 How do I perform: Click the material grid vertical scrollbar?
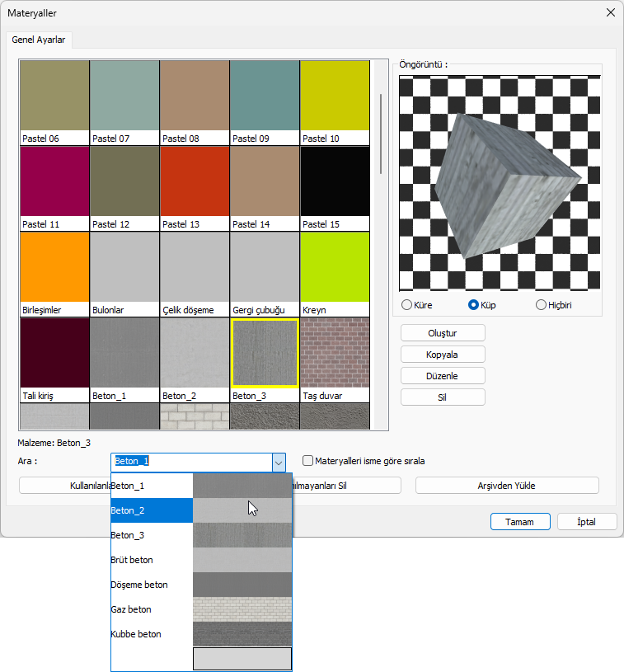pyautogui.click(x=381, y=134)
